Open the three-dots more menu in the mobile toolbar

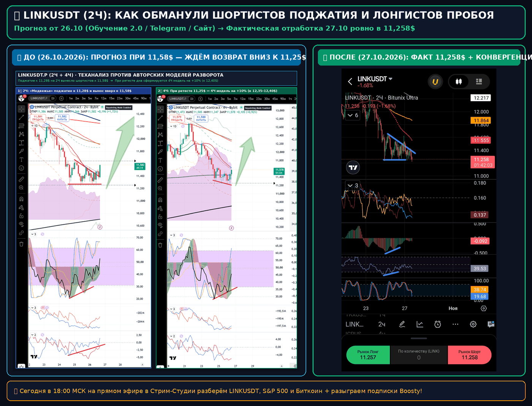click(455, 324)
